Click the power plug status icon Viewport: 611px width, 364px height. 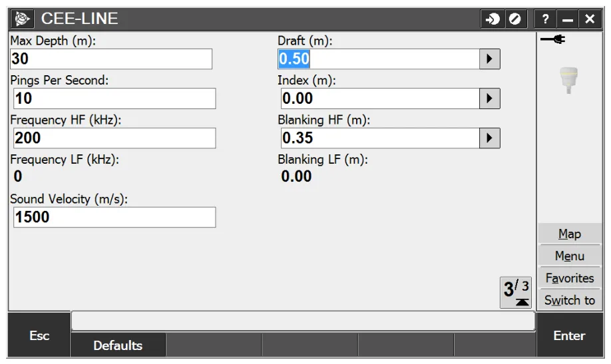click(553, 39)
